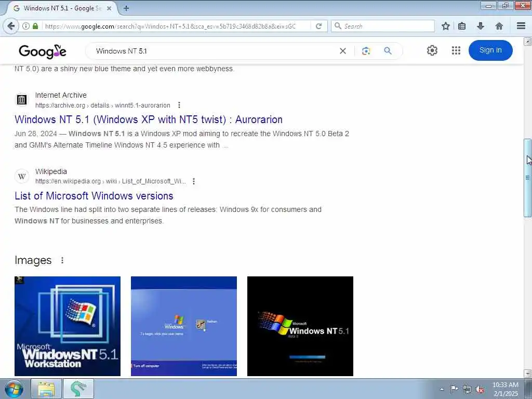Open more options for Wikipedia result

194,181
